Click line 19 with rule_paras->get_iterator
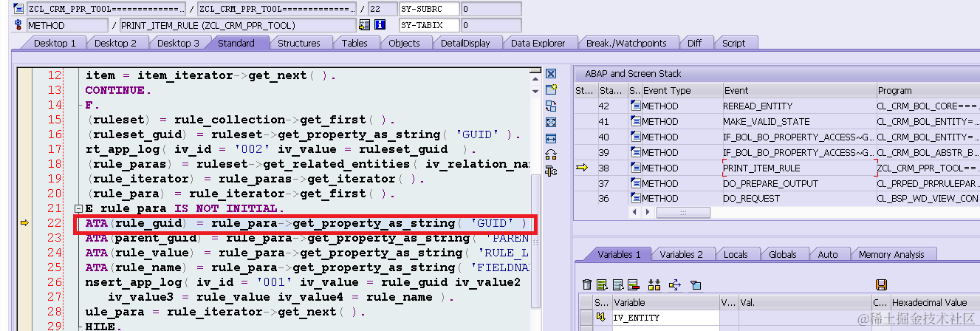The height and width of the screenshot is (331, 980). (256, 179)
